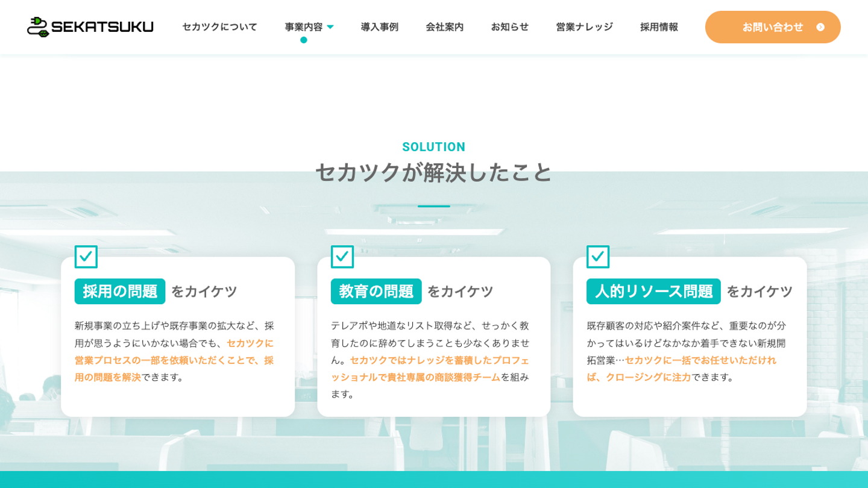Click the active-page dot under 事業内容
Image resolution: width=868 pixels, height=488 pixels.
coord(304,40)
